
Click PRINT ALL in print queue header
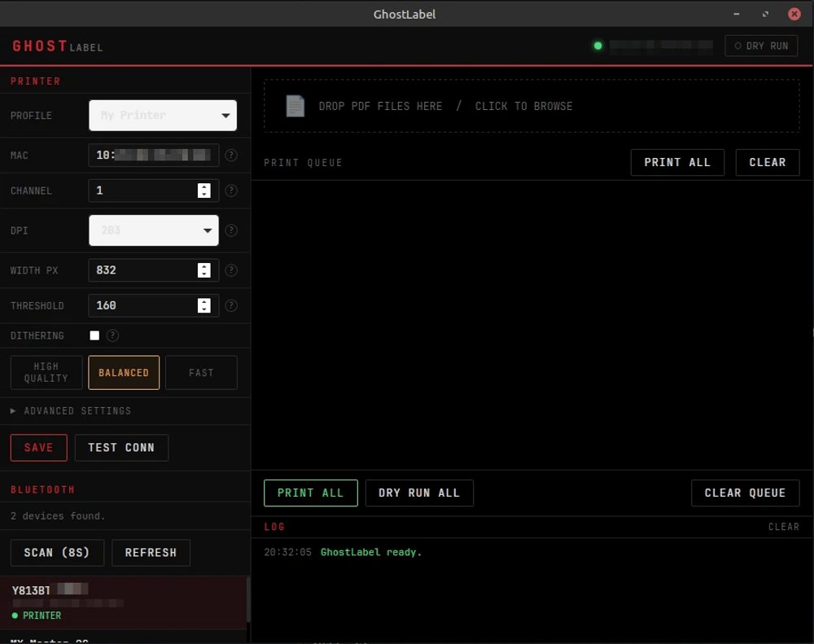[x=677, y=163]
